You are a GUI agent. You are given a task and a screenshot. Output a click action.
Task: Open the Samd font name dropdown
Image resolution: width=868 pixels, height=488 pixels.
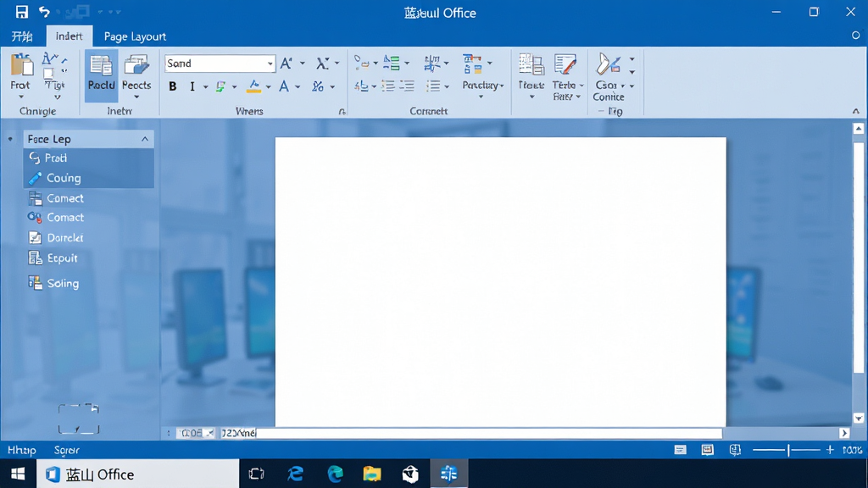coord(270,64)
